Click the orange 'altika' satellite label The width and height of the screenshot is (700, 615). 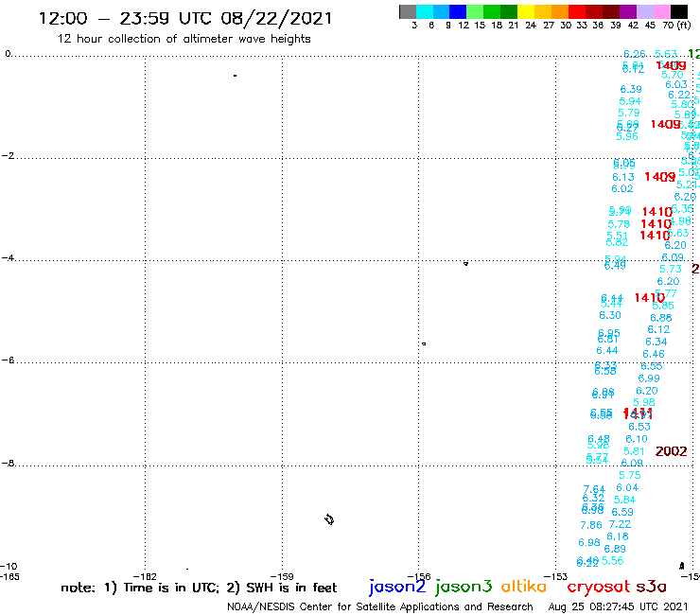523,587
